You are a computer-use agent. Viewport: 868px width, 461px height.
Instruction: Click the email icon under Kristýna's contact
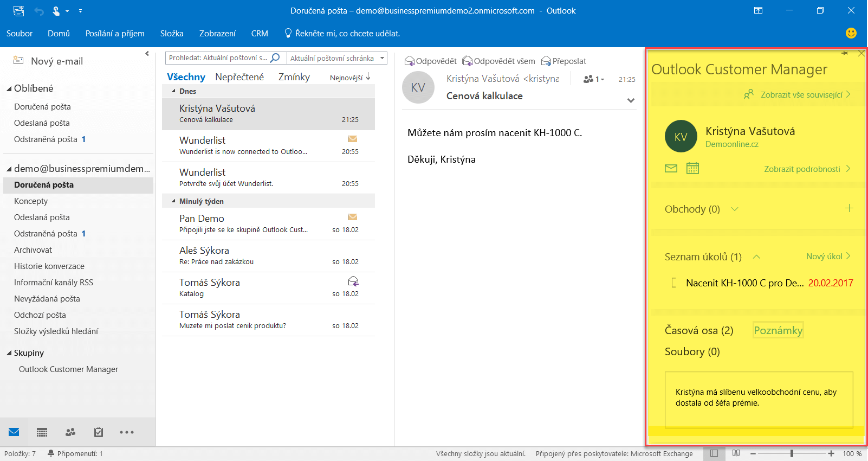point(671,168)
